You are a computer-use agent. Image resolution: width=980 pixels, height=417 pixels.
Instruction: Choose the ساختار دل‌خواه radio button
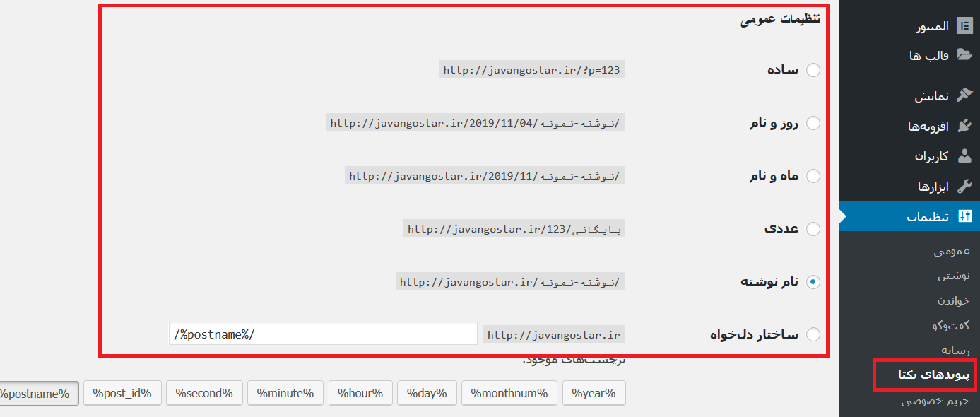(x=813, y=334)
